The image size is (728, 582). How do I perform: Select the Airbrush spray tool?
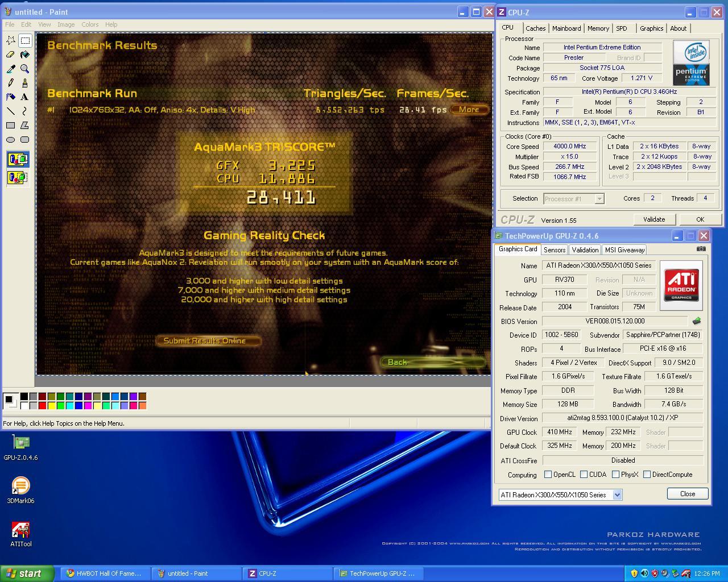pyautogui.click(x=11, y=97)
